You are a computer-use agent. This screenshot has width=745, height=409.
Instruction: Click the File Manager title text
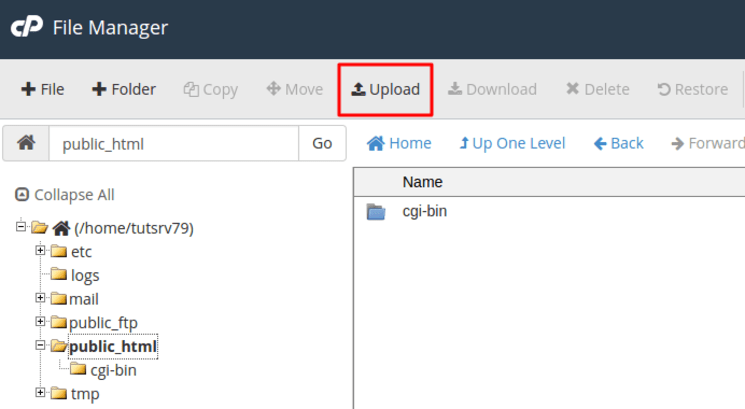pyautogui.click(x=110, y=28)
